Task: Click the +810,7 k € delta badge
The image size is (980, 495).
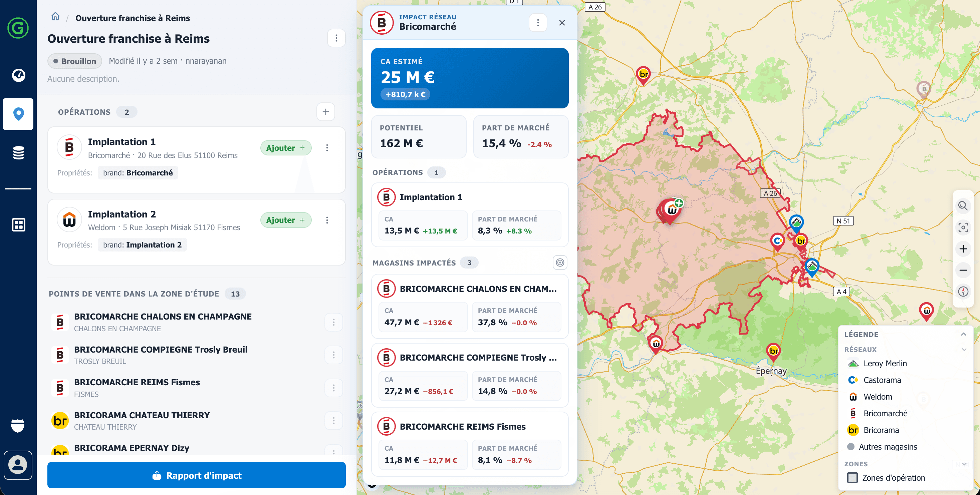Action: click(405, 94)
